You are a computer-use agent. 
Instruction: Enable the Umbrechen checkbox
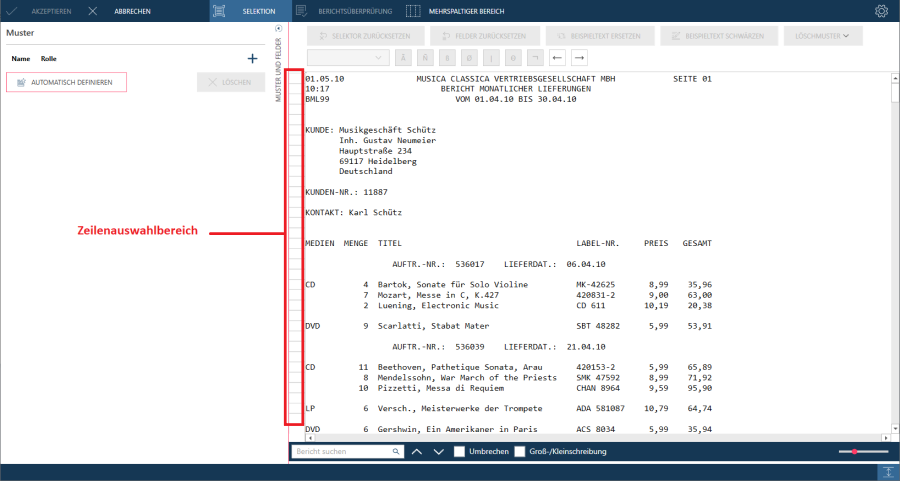[460, 452]
